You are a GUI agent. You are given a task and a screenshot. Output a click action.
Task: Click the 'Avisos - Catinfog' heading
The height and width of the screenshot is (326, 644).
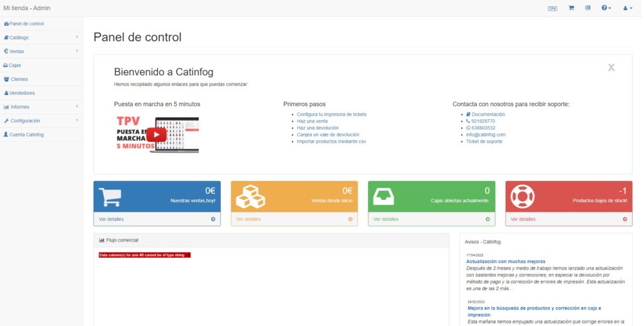coord(482,242)
